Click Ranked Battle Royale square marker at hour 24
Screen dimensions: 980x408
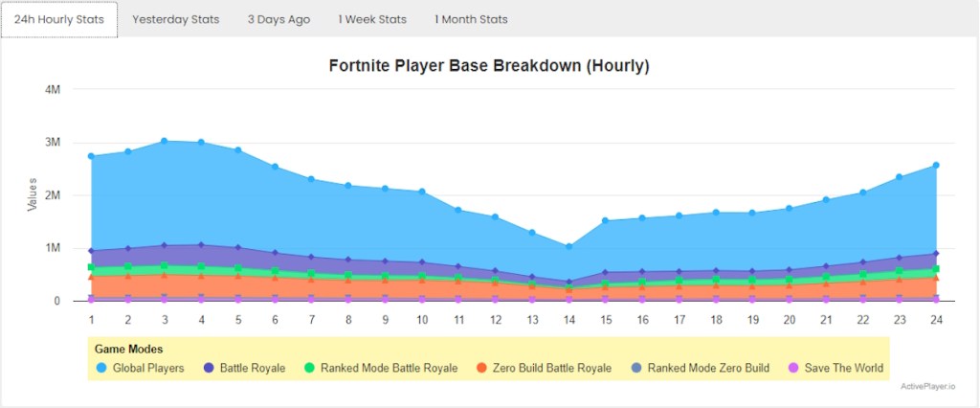936,268
